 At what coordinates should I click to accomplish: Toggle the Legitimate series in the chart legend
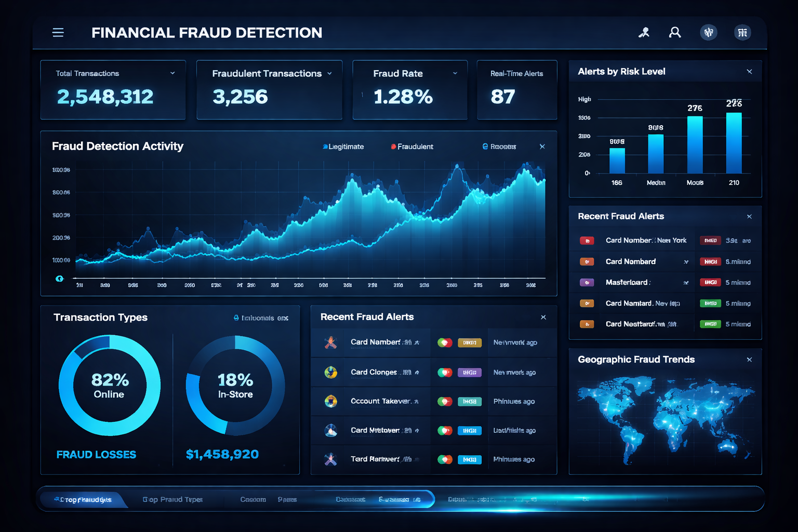pos(343,147)
